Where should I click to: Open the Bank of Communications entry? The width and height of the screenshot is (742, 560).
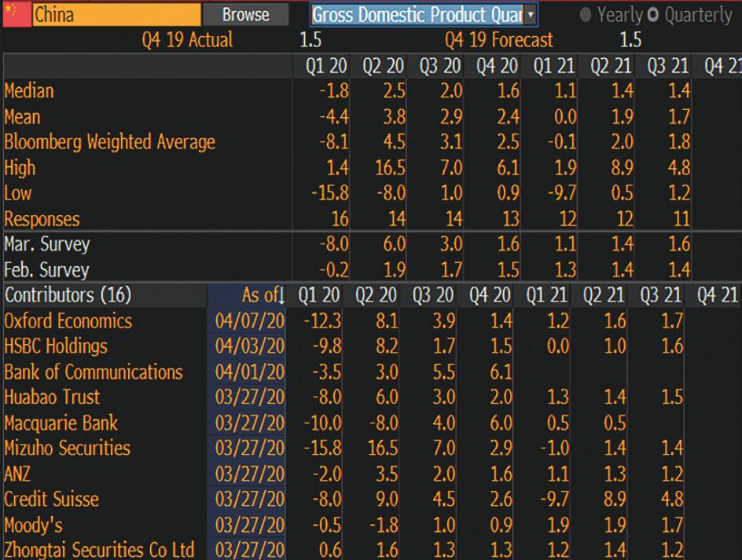[x=93, y=372]
